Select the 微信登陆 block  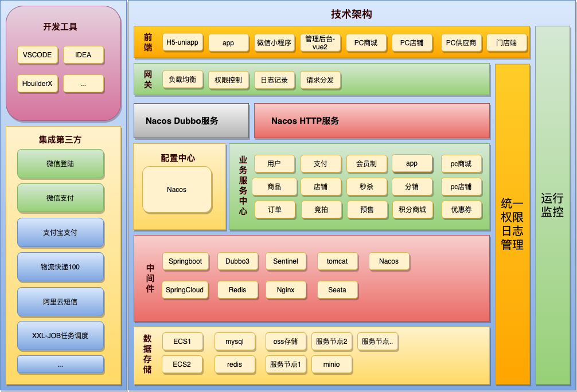(60, 164)
